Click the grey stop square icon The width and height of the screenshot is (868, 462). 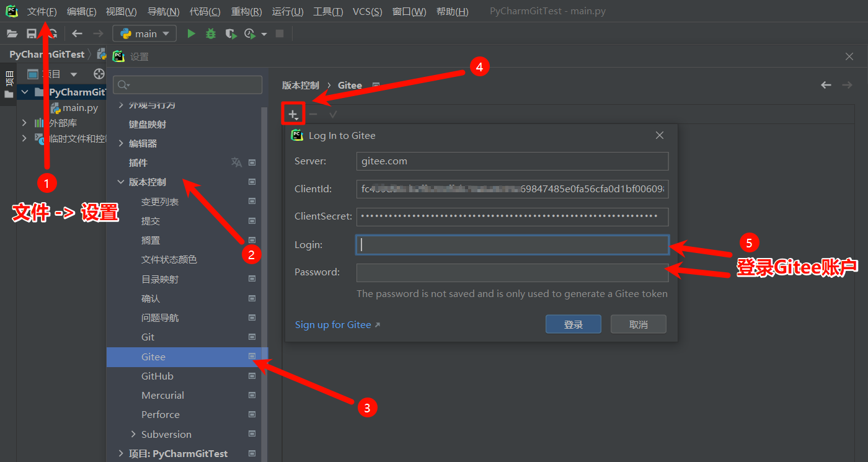pyautogui.click(x=280, y=33)
